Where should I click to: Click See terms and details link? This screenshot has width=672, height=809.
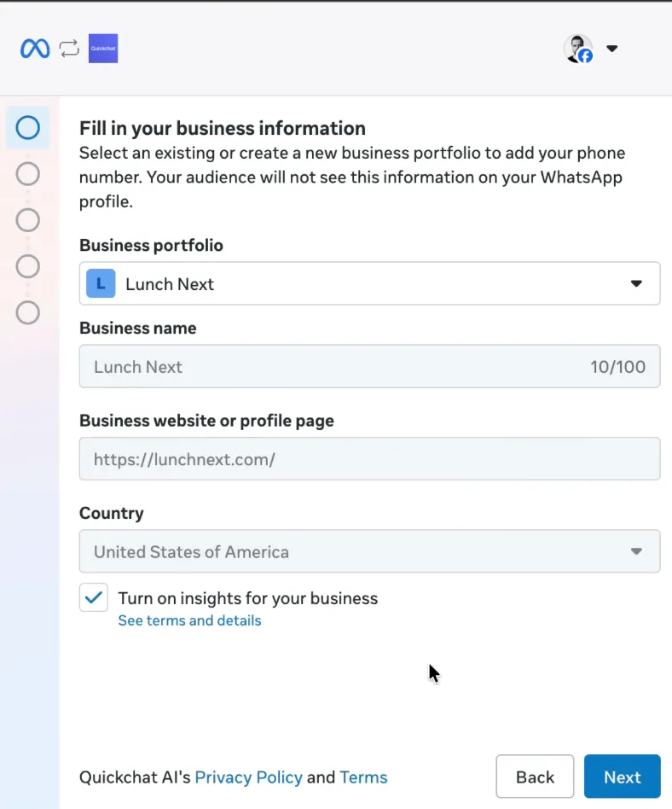[189, 620]
